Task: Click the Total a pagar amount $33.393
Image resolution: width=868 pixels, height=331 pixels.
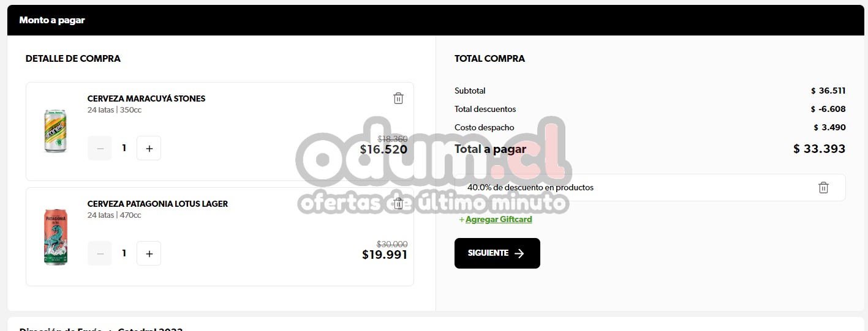Action: tap(819, 149)
